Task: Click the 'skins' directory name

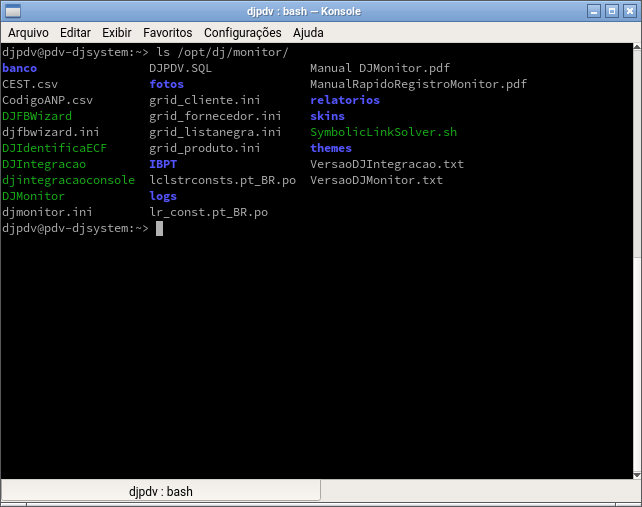Action: [327, 116]
